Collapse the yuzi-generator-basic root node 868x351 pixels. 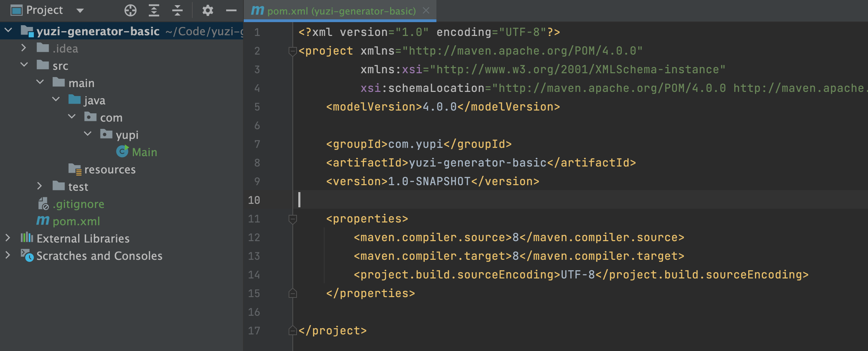(x=8, y=30)
